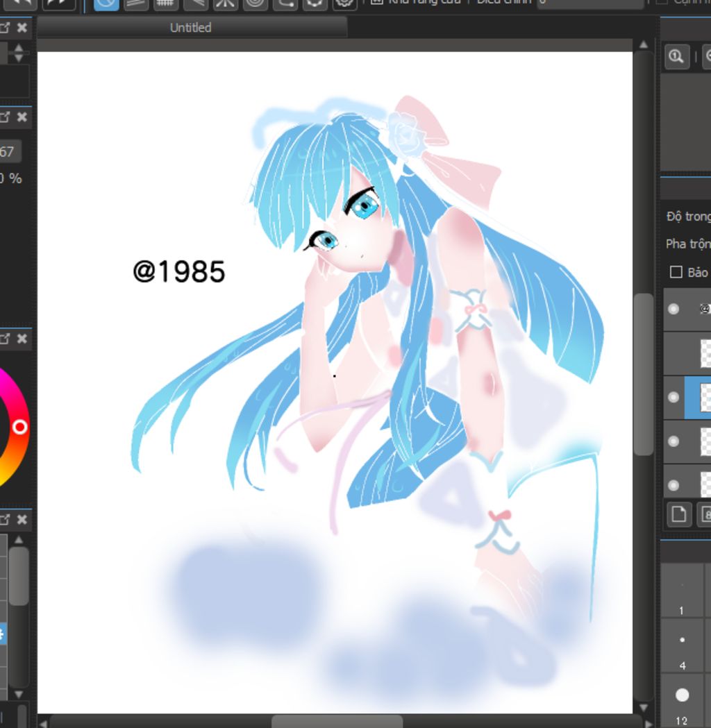Viewport: 711px width, 728px height.
Task: Click the canvas vertical scrollbar down arrow
Action: click(x=644, y=708)
